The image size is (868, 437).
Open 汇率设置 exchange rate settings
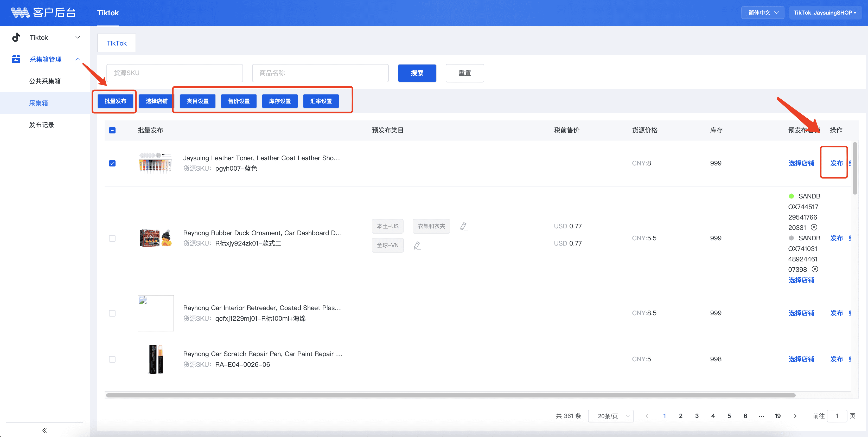point(321,101)
